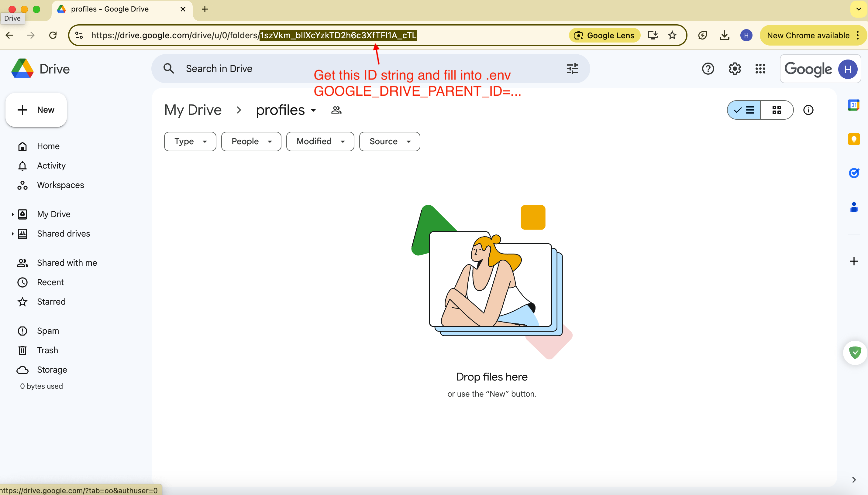Open advanced search options icon
The image size is (868, 495).
(x=572, y=69)
